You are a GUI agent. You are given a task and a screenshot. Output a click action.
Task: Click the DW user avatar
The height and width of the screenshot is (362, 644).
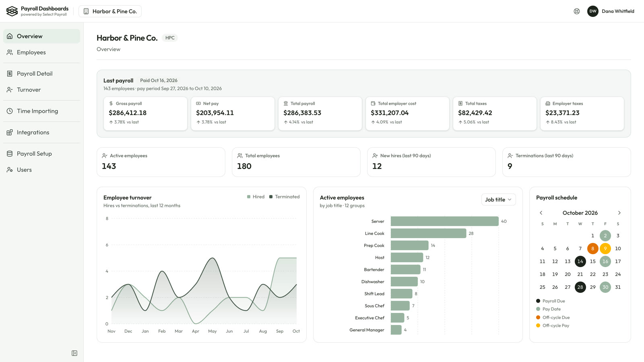pyautogui.click(x=593, y=11)
